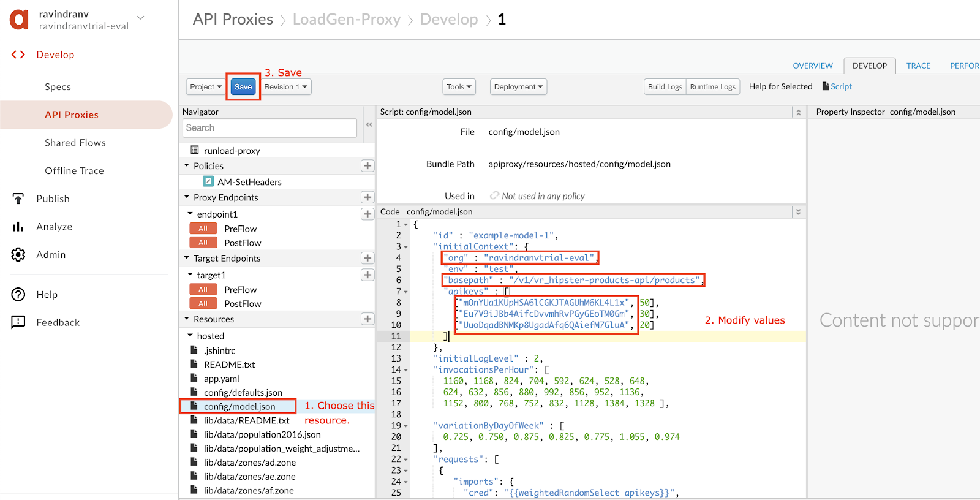Click the AM-SetHeaders policy icon
The height and width of the screenshot is (500, 980).
pyautogui.click(x=208, y=181)
